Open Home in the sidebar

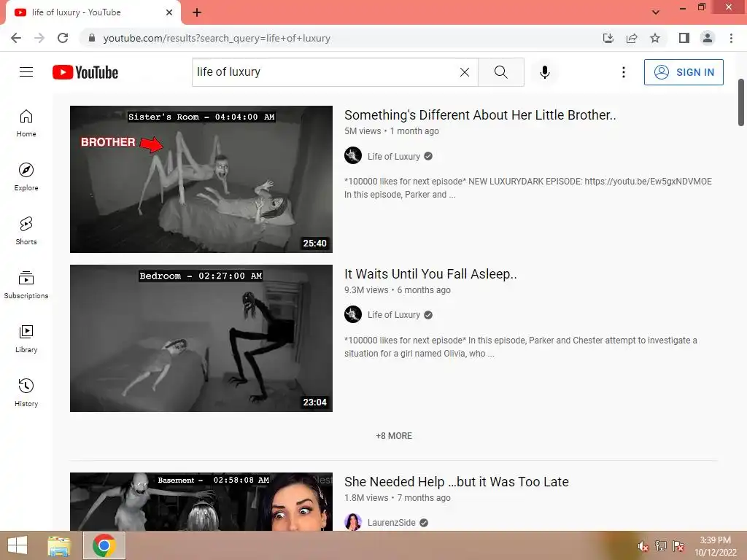[26, 123]
